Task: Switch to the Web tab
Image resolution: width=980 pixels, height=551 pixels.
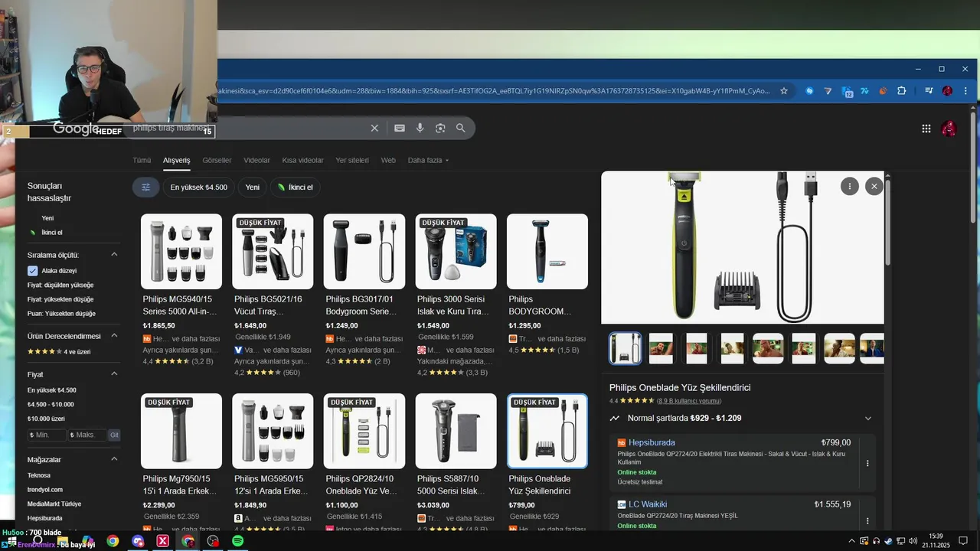Action: coord(388,160)
